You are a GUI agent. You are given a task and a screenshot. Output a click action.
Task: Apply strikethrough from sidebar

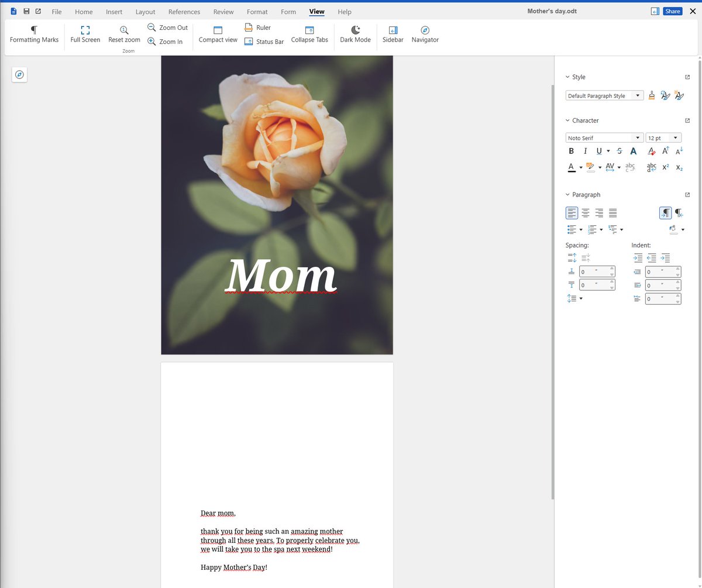(x=619, y=151)
